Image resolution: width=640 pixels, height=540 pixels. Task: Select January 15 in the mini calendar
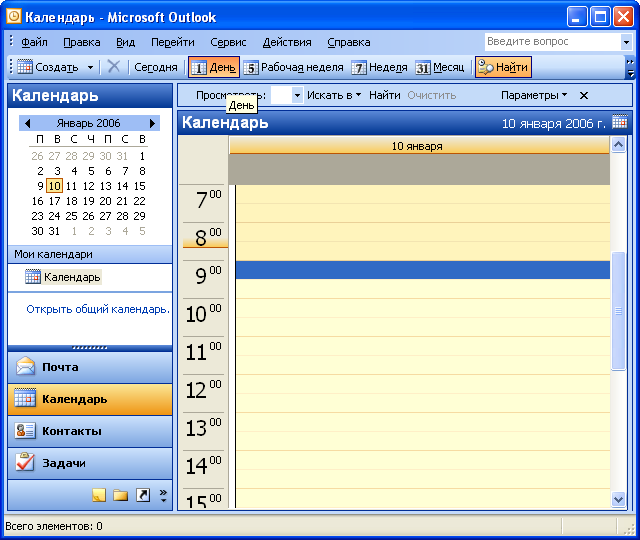coord(140,186)
